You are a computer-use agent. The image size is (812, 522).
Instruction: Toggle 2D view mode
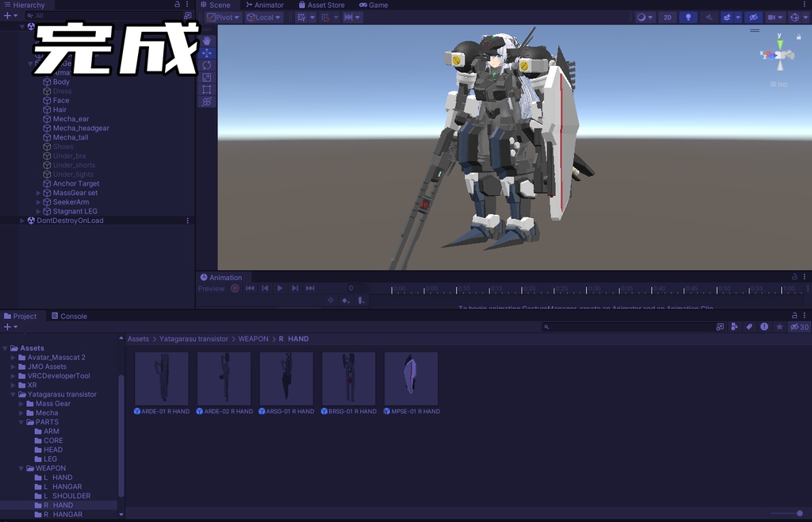[668, 17]
